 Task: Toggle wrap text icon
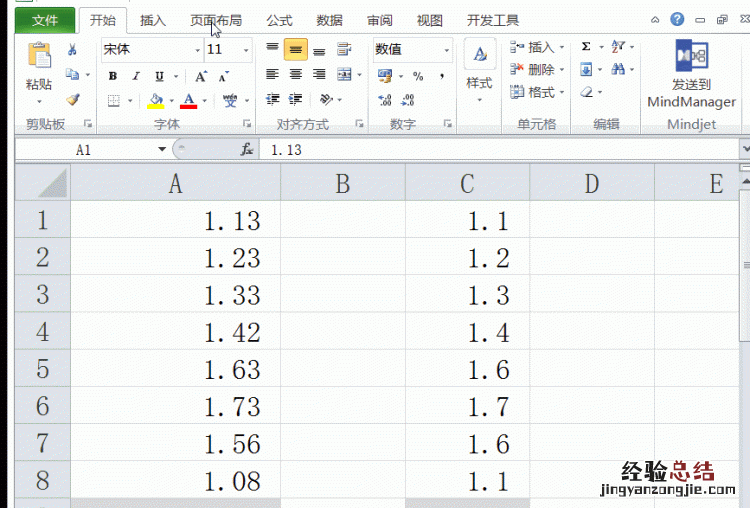pyautogui.click(x=344, y=49)
